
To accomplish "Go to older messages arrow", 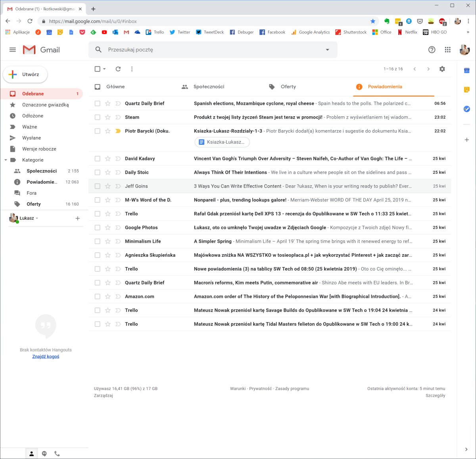I will [x=428, y=69].
